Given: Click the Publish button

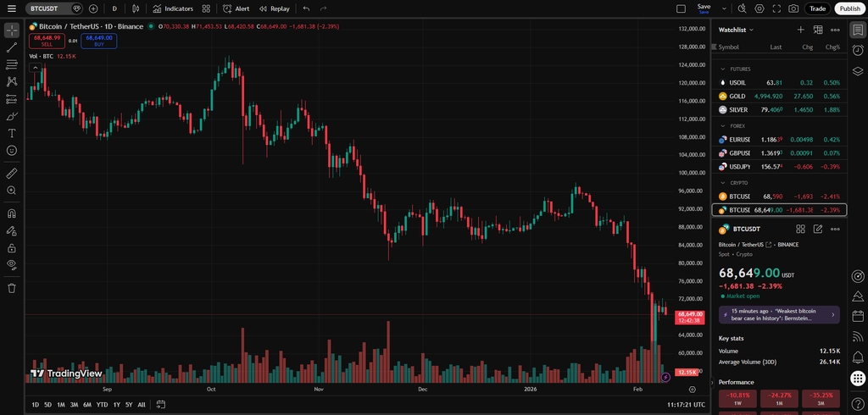Looking at the screenshot, I should [x=849, y=8].
